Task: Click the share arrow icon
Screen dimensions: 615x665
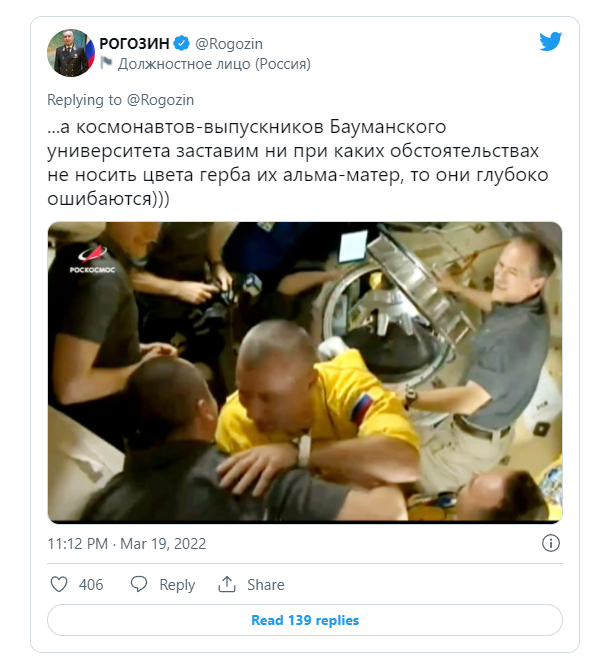Action: coord(227,584)
